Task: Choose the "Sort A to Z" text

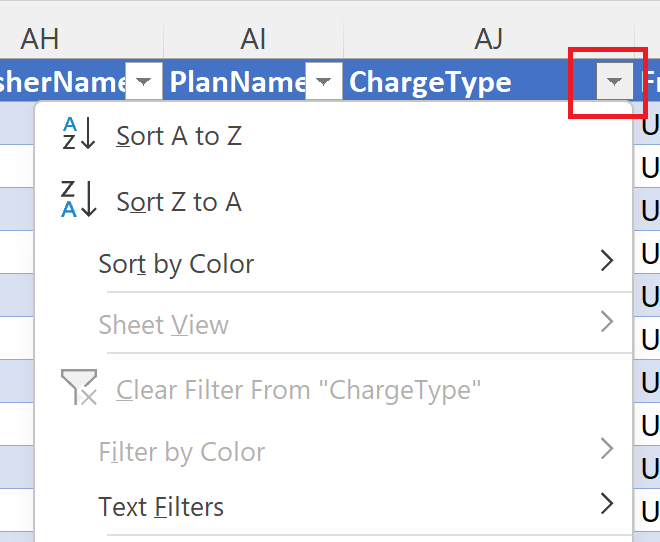Action: pyautogui.click(x=179, y=136)
